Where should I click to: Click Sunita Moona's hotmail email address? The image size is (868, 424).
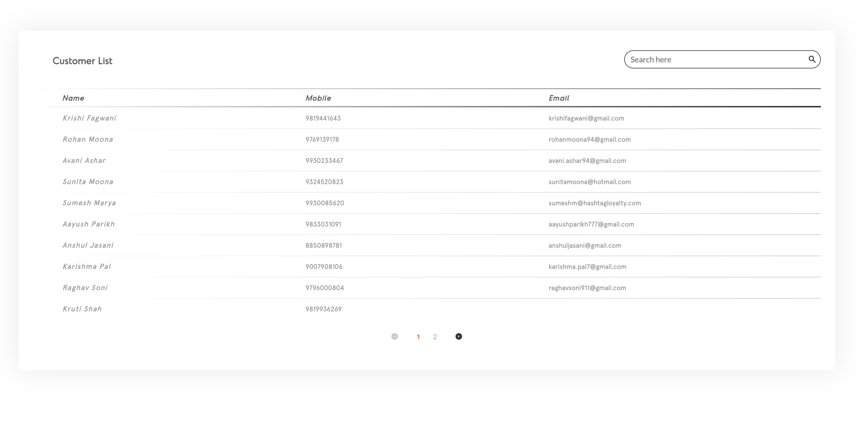(x=589, y=182)
